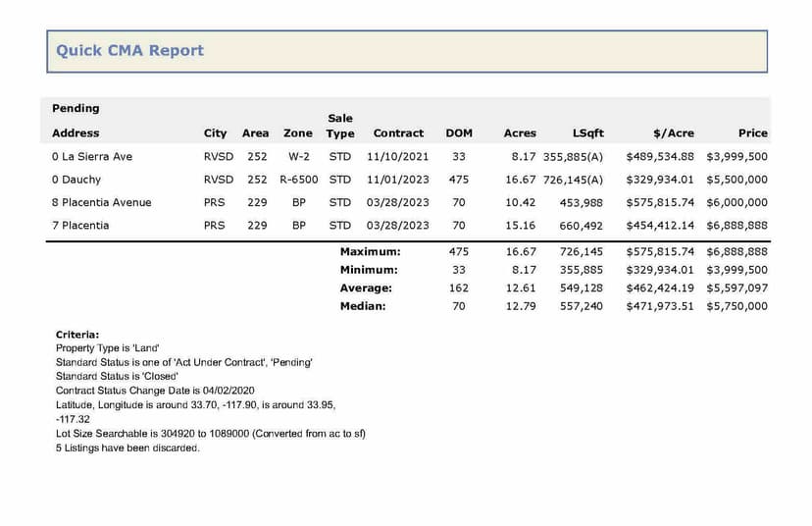
Task: Select the $3,999,500 price for La Sierra Ave
Action: 736,156
